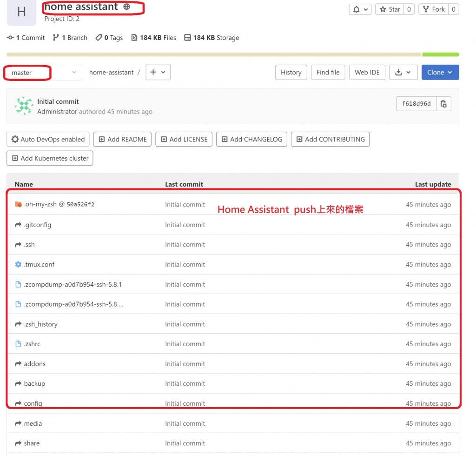Click Auto DevOps enabled button
The height and width of the screenshot is (456, 476).
[x=48, y=139]
